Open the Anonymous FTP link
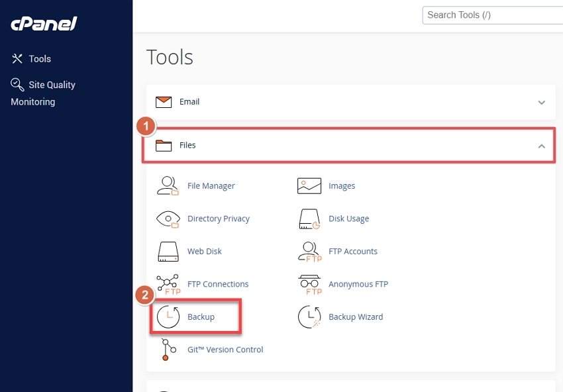Image resolution: width=563 pixels, height=392 pixels. [x=358, y=284]
